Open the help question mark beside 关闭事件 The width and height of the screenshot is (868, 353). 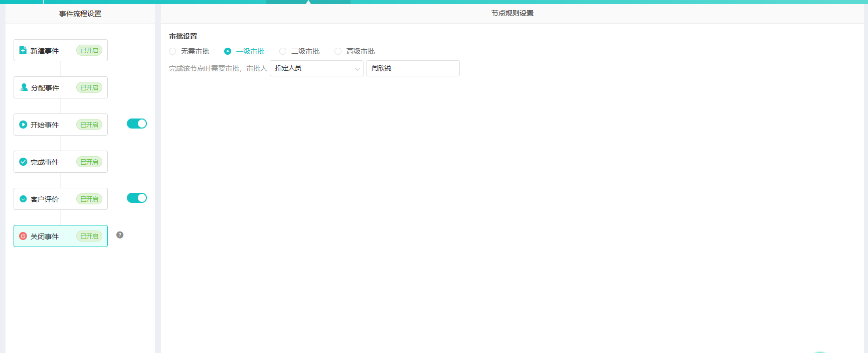[120, 235]
